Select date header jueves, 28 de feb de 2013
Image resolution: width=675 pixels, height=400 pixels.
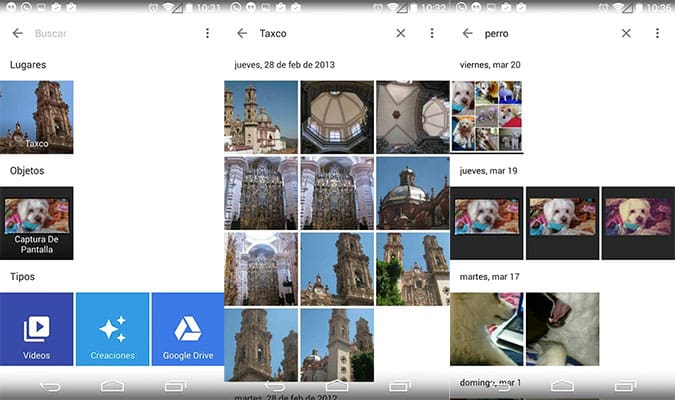[x=285, y=65]
